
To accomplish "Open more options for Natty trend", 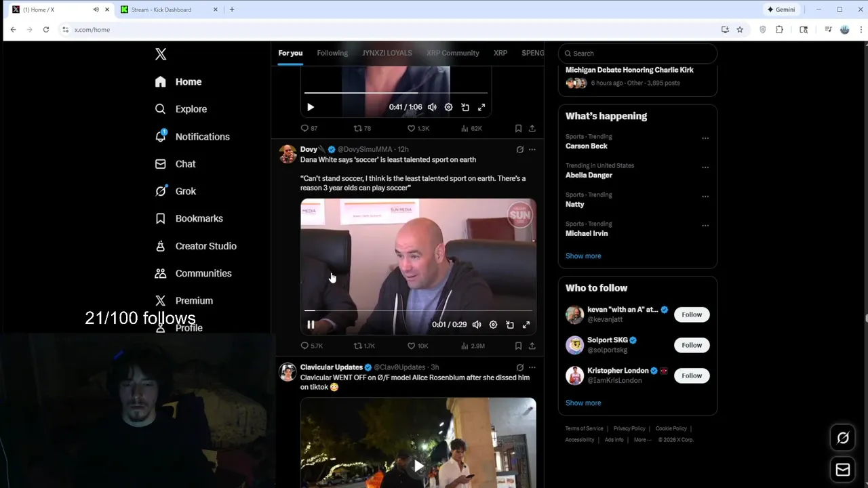I will (x=705, y=197).
